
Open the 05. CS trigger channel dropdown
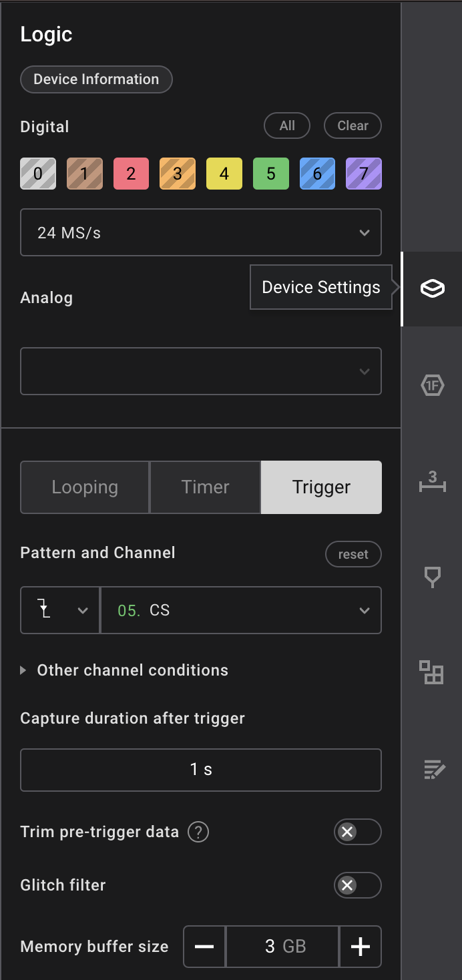pyautogui.click(x=240, y=609)
